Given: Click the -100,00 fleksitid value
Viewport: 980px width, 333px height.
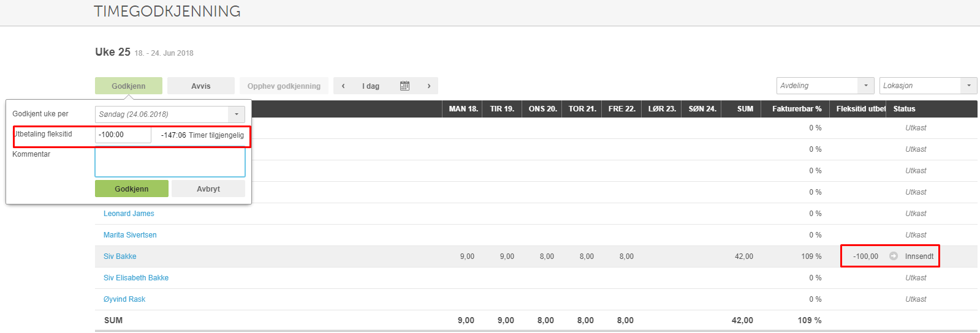Looking at the screenshot, I should 865,256.
